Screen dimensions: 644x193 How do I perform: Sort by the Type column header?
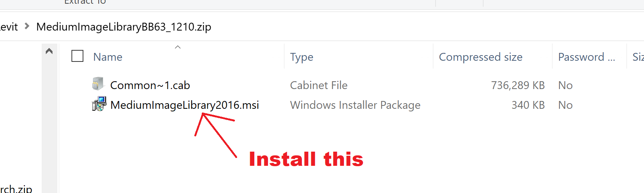click(302, 57)
